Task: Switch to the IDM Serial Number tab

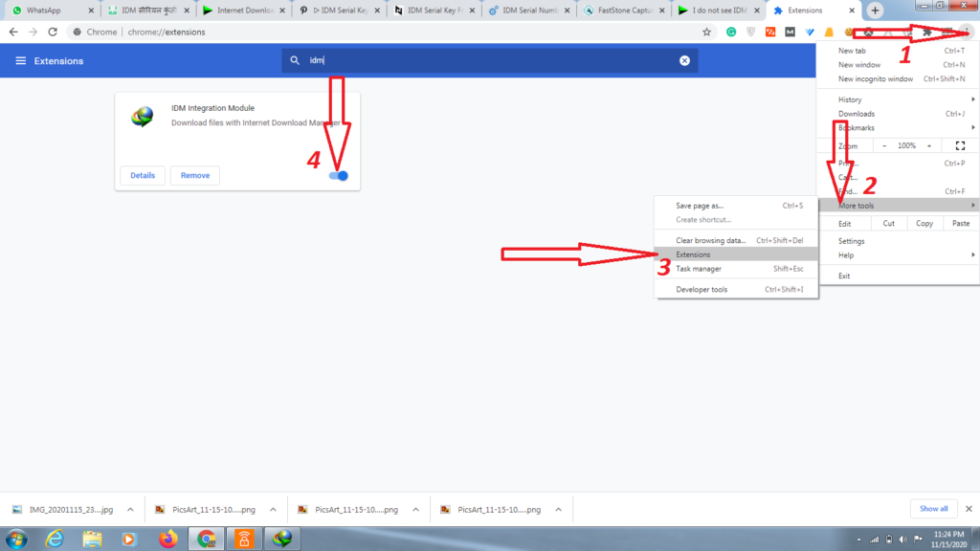Action: [x=530, y=11]
